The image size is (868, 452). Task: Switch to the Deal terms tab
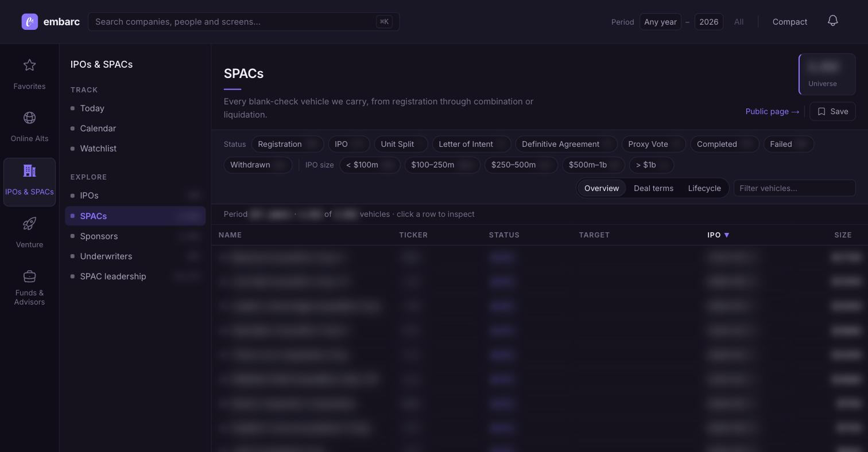(x=653, y=188)
